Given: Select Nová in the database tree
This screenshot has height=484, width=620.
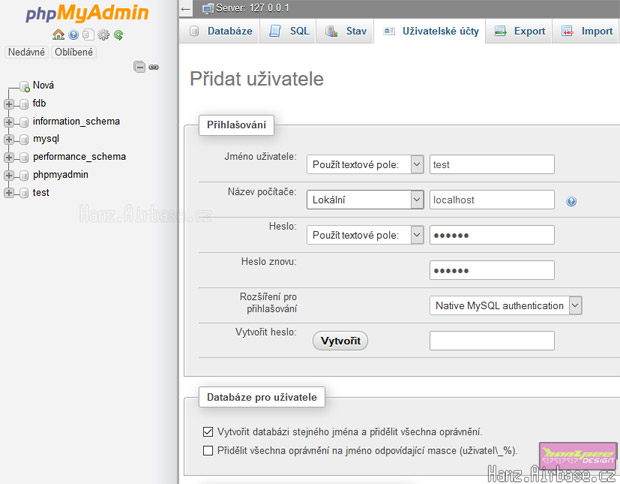Looking at the screenshot, I should (43, 85).
